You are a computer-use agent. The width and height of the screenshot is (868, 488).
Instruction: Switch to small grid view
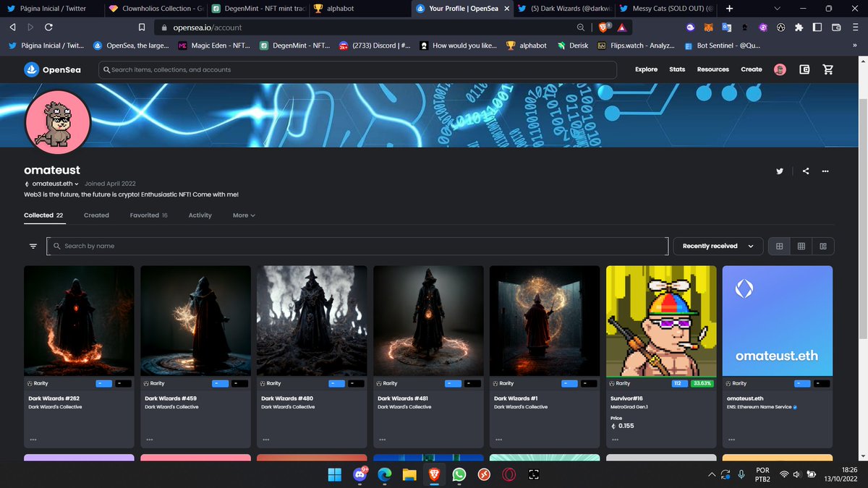pyautogui.click(x=801, y=246)
